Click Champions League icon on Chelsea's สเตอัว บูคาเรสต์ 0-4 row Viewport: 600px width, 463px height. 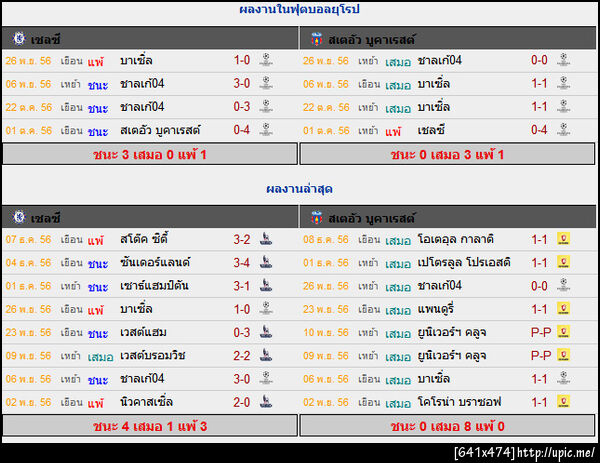point(266,130)
